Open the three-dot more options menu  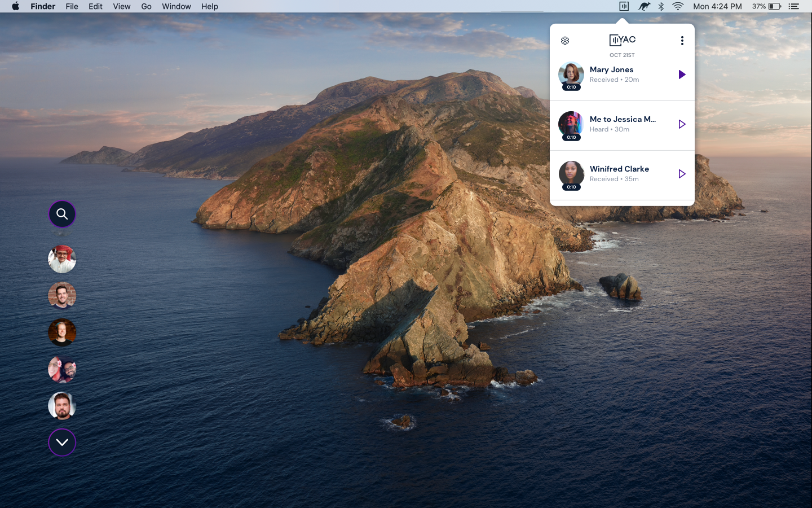point(682,41)
